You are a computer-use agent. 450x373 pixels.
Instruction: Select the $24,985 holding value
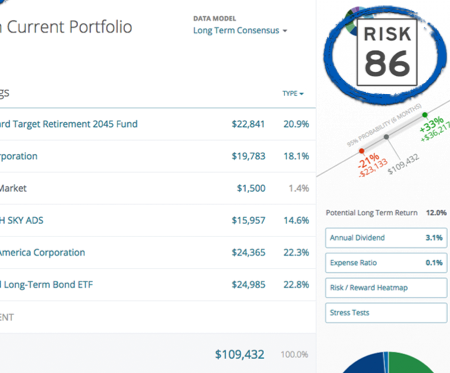click(x=248, y=285)
